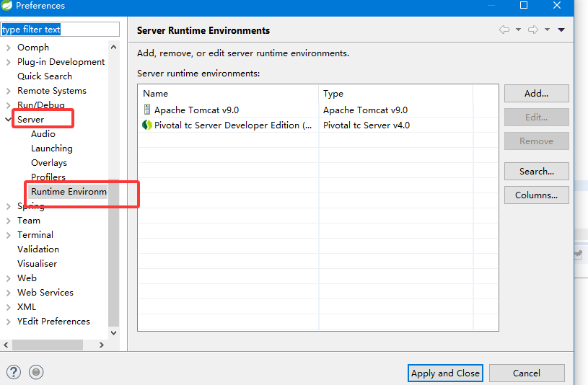Click the back navigation arrow icon
588x385 pixels.
(504, 30)
